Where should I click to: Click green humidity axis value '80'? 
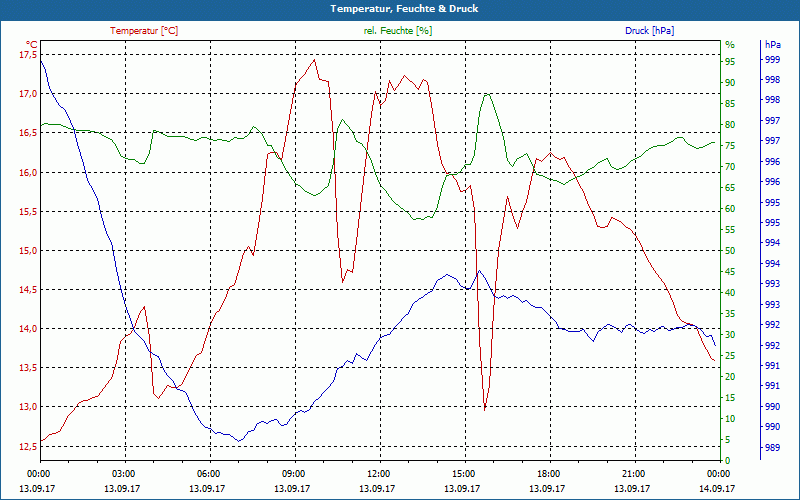730,124
